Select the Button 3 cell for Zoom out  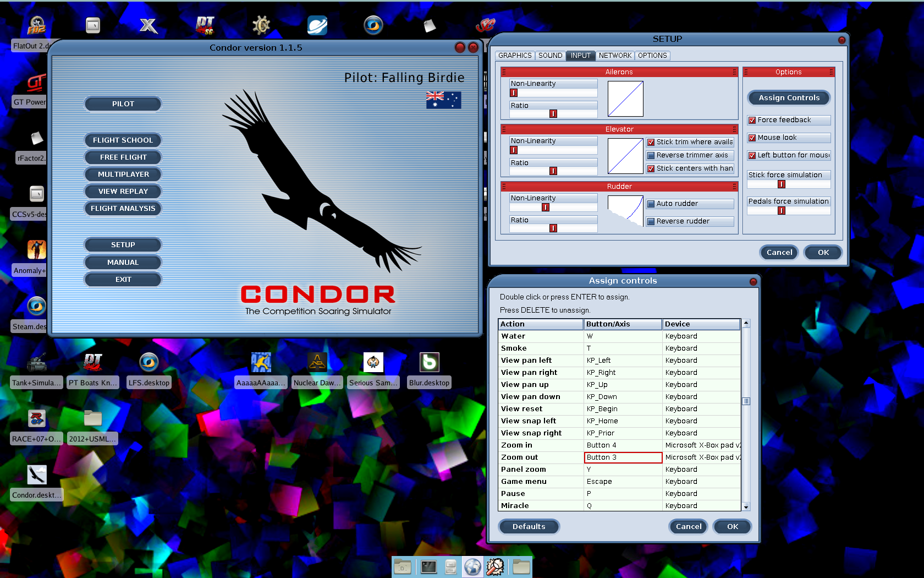point(623,457)
